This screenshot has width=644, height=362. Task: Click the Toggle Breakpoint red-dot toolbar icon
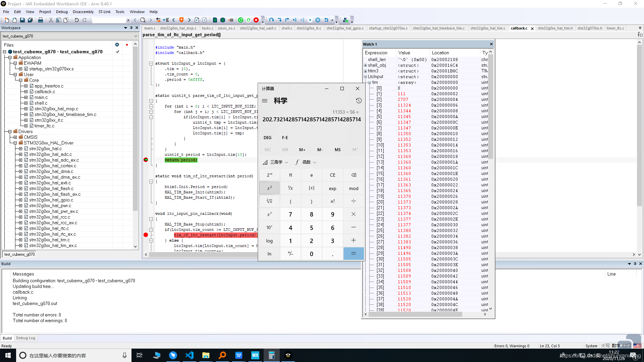pos(231,20)
